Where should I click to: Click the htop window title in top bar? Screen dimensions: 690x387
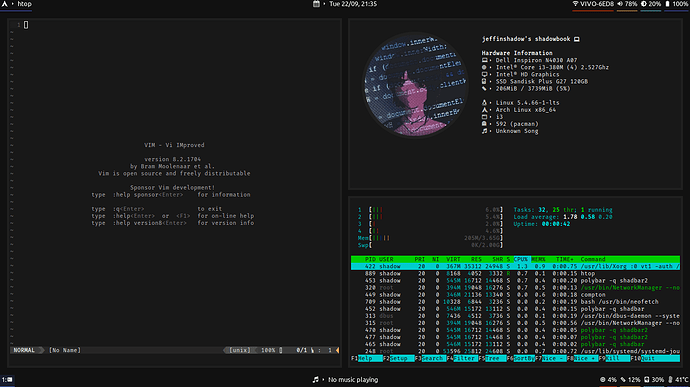24,4
